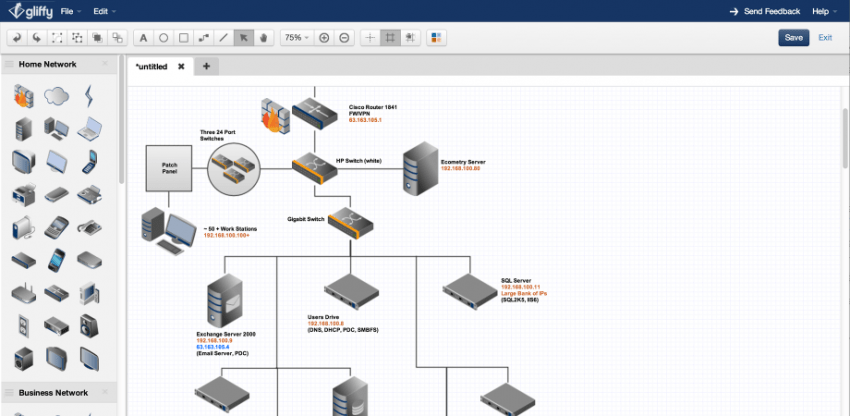Click the Redo arrow in the toolbar
Screen dimensions: 850x416
pos(37,38)
